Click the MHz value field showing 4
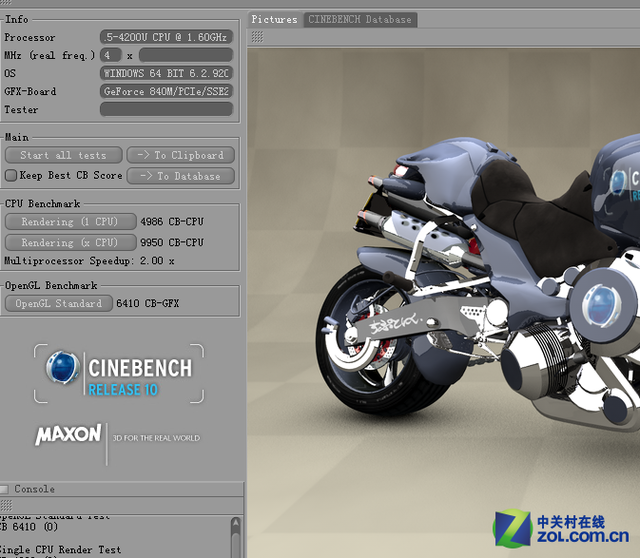Viewport: 640px width, 558px height. [x=111, y=55]
